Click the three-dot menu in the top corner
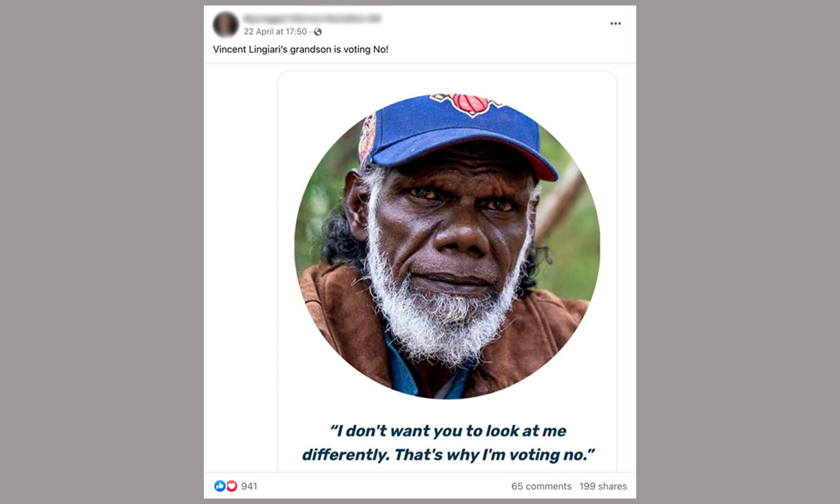 pos(616,23)
